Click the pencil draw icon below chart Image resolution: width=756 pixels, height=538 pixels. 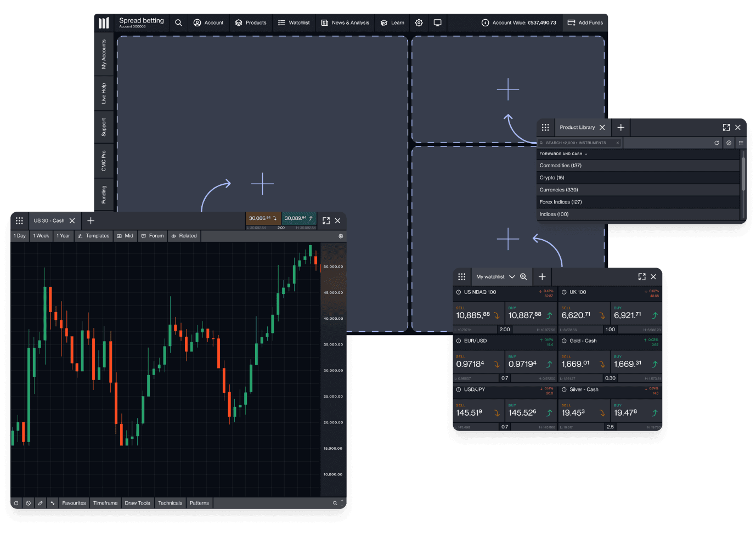(x=41, y=503)
